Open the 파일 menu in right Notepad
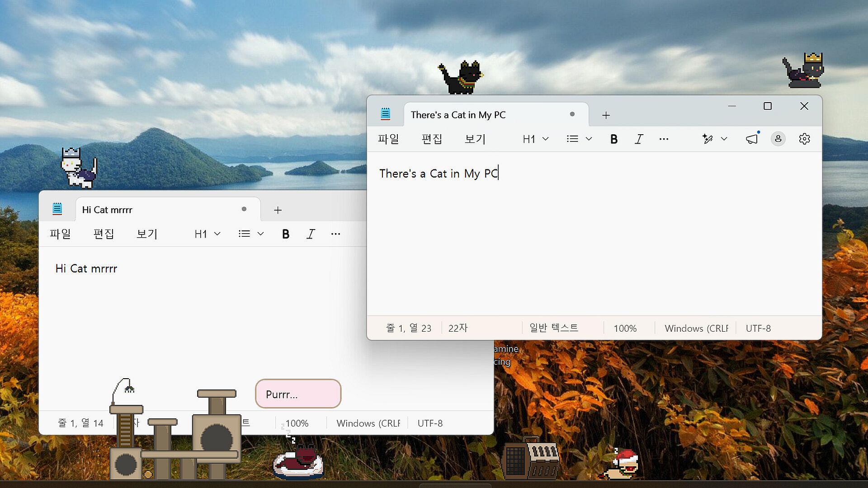868x488 pixels. [388, 139]
